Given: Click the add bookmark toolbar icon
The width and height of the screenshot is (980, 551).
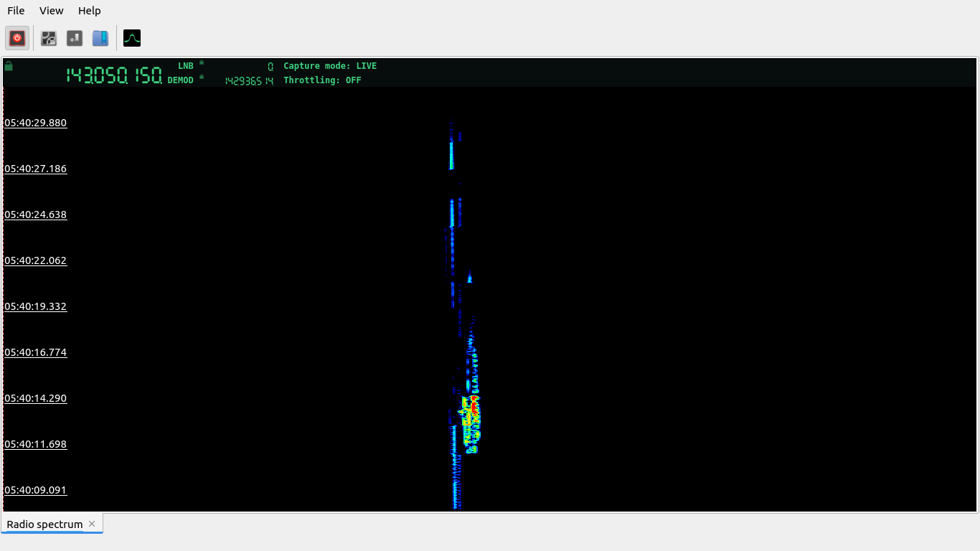Looking at the screenshot, I should click(75, 38).
